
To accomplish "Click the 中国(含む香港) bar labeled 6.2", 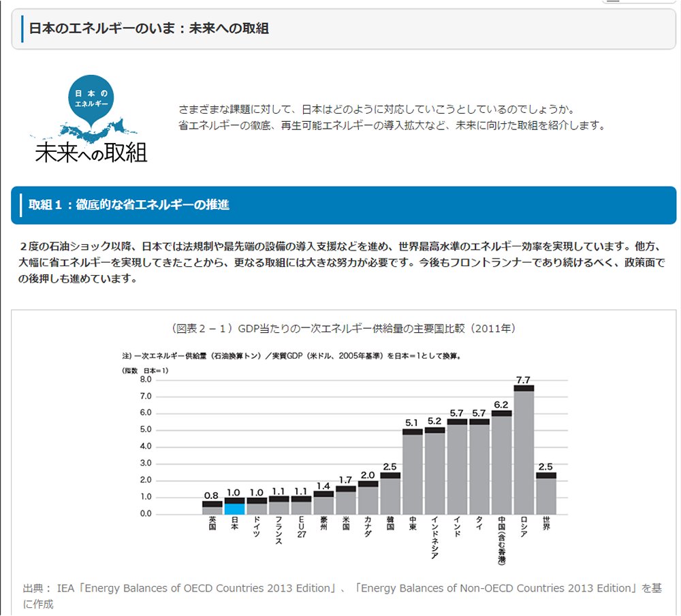I will (501, 463).
